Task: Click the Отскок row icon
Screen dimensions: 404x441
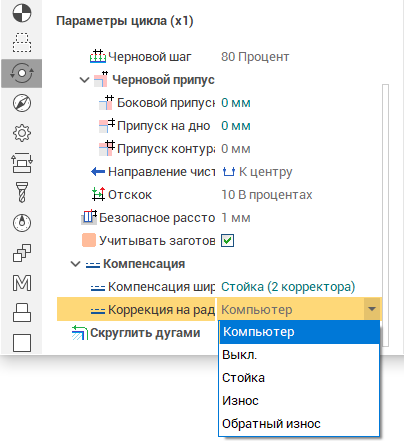Action: tap(98, 194)
